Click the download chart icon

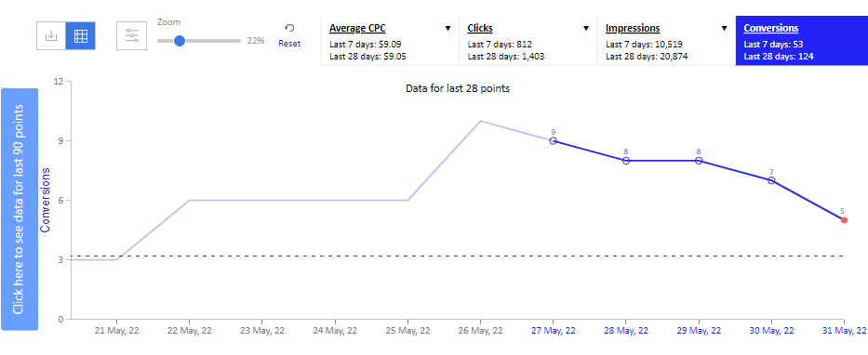tap(51, 36)
